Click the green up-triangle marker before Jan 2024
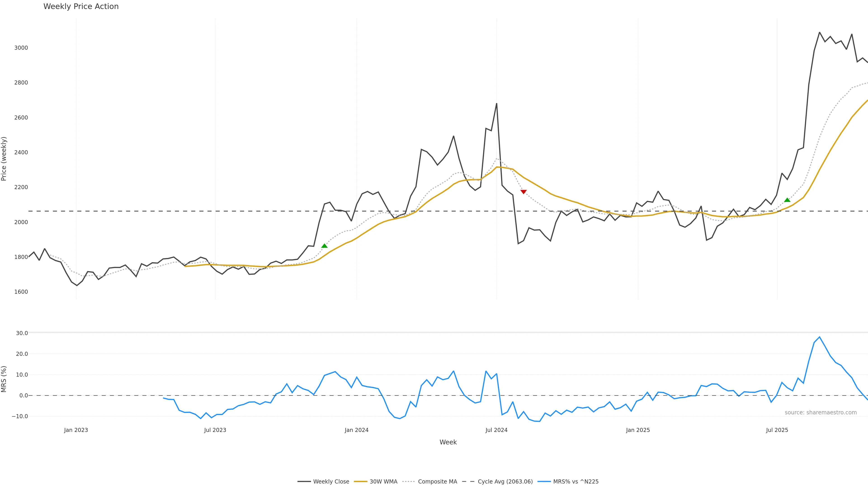868x488 pixels. tap(325, 246)
